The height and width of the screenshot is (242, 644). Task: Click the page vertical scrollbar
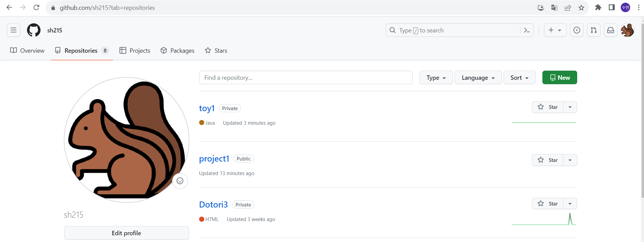point(642,110)
